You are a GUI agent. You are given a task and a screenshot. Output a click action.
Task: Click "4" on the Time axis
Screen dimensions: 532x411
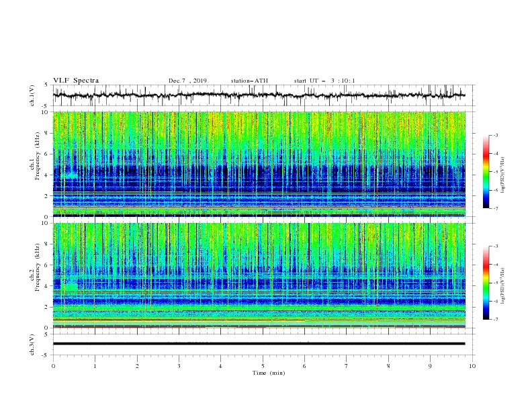click(220, 366)
